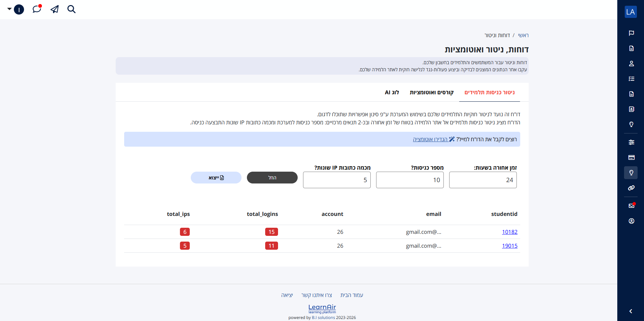Click the credit card icon in sidebar
Image resolution: width=644 pixels, height=321 pixels.
tap(631, 157)
